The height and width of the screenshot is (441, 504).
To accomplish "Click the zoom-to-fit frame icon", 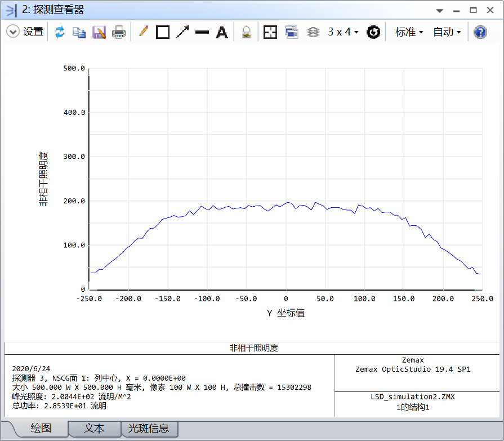I will [270, 32].
